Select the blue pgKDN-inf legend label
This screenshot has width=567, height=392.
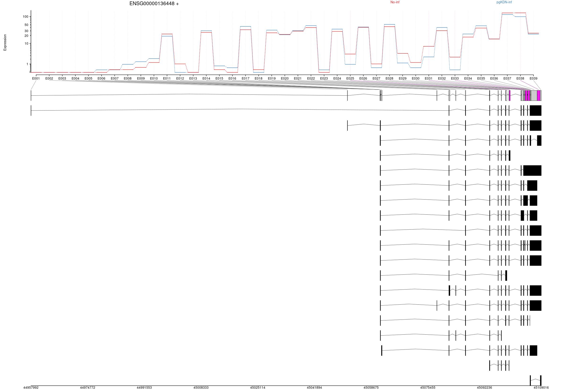point(504,2)
